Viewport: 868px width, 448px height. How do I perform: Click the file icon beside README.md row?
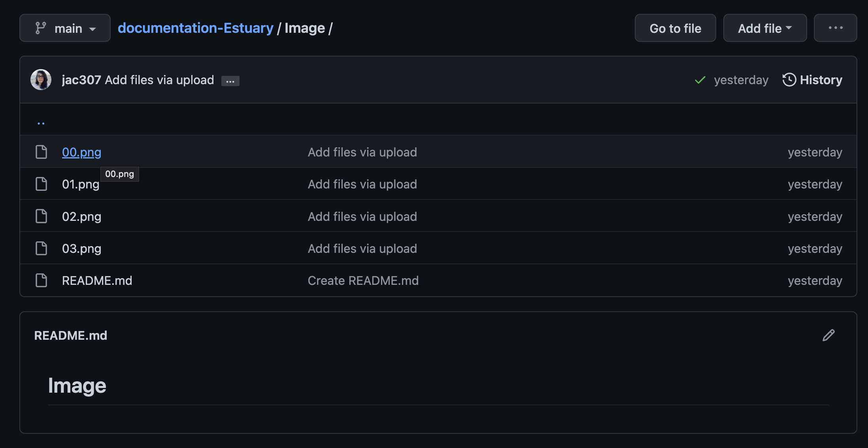click(x=41, y=280)
